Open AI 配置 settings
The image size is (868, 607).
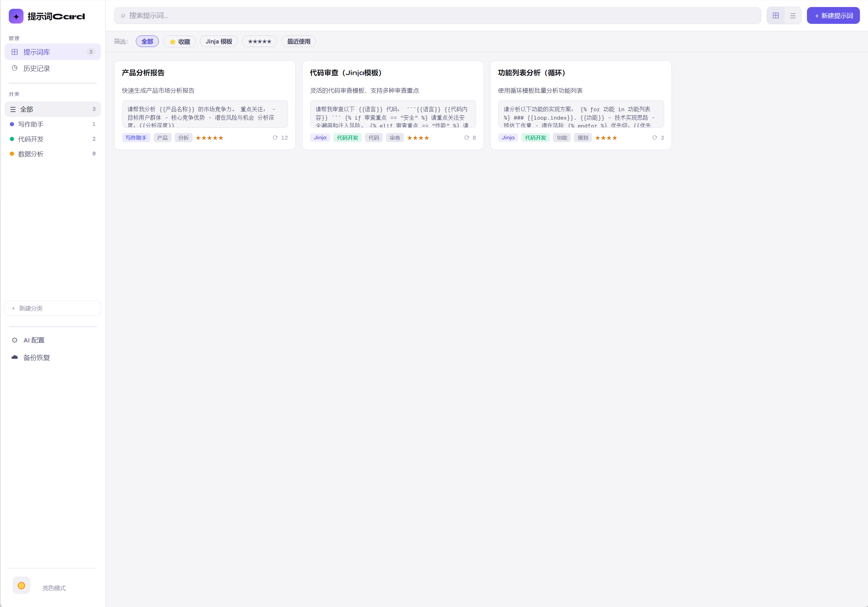[x=34, y=340]
